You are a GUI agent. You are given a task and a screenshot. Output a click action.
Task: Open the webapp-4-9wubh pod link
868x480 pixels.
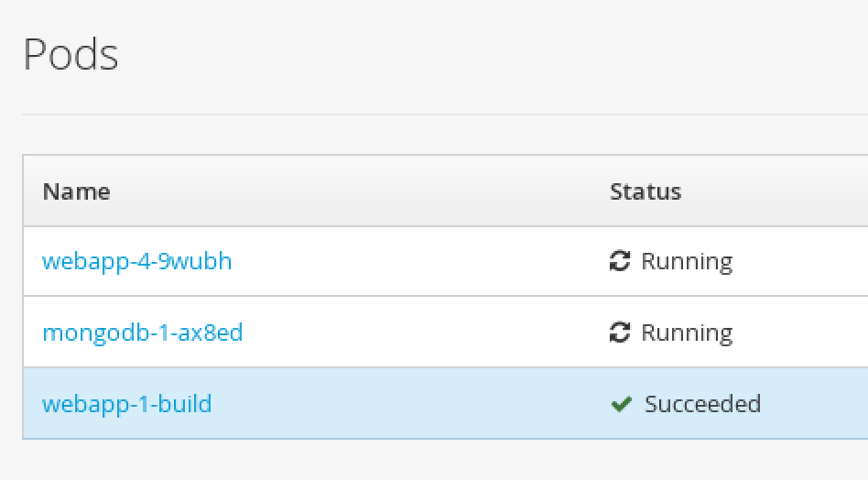tap(136, 261)
